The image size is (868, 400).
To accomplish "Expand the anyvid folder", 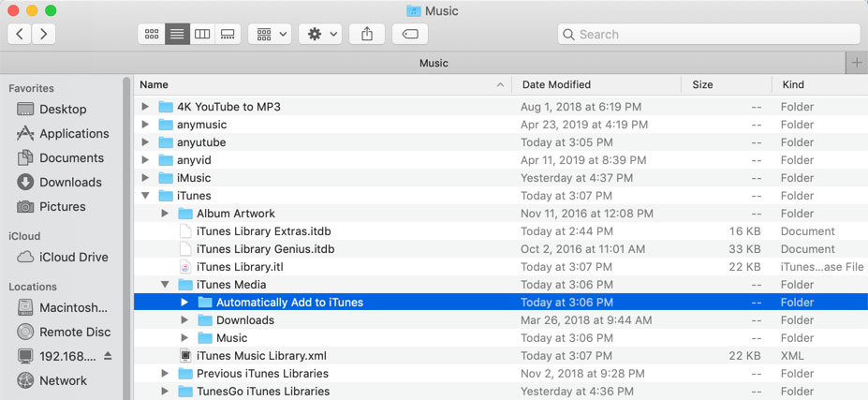I will 145,160.
